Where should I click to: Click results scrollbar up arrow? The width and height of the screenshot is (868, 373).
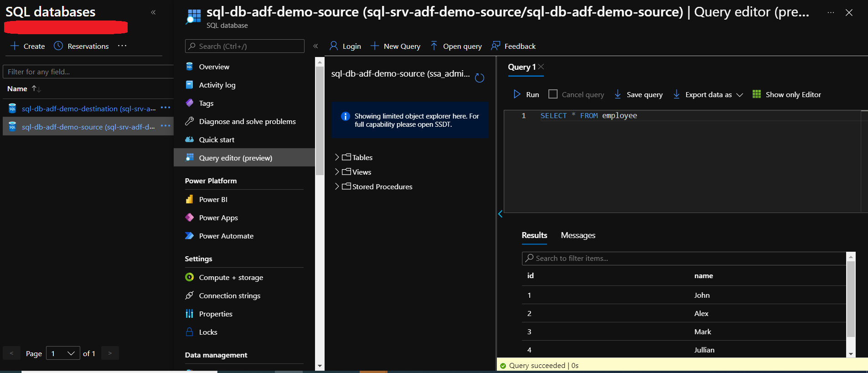point(851,257)
